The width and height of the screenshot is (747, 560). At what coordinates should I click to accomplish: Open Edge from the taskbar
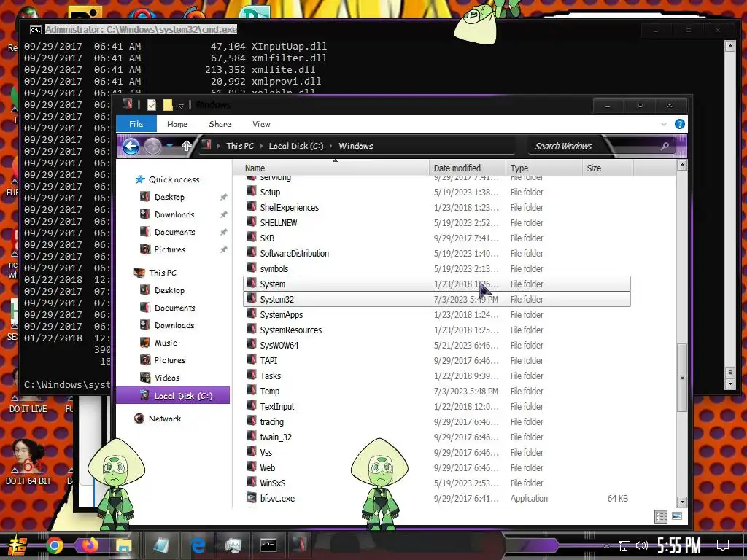(198, 545)
